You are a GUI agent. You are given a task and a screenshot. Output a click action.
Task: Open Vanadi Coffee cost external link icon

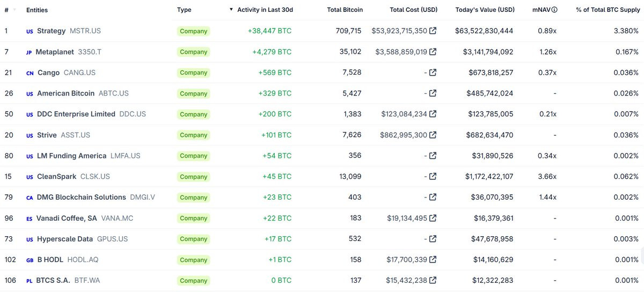coord(433,218)
